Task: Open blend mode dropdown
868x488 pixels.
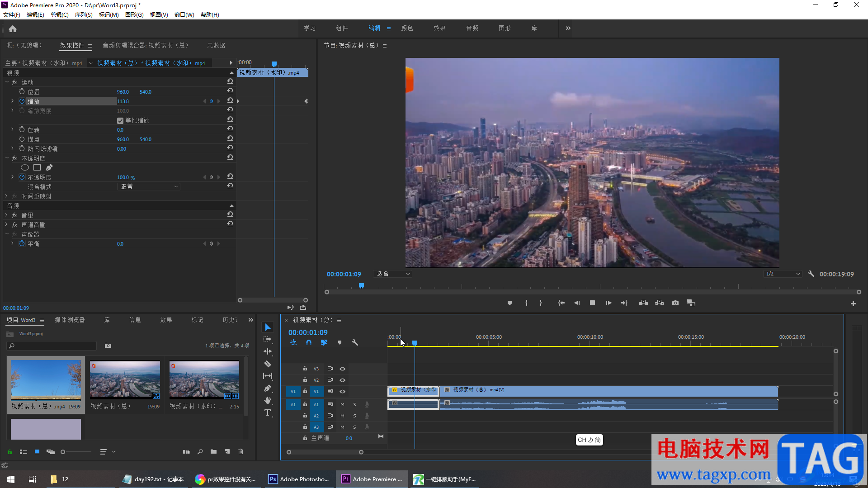Action: (149, 187)
